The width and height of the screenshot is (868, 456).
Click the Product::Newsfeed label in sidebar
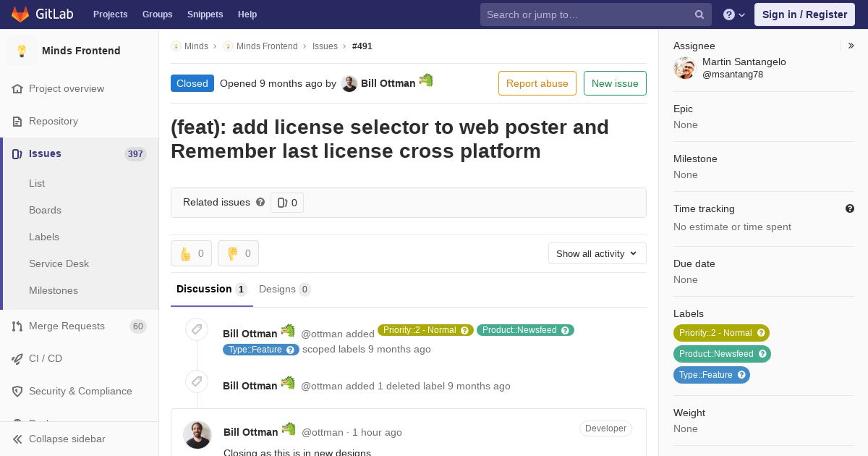click(716, 354)
